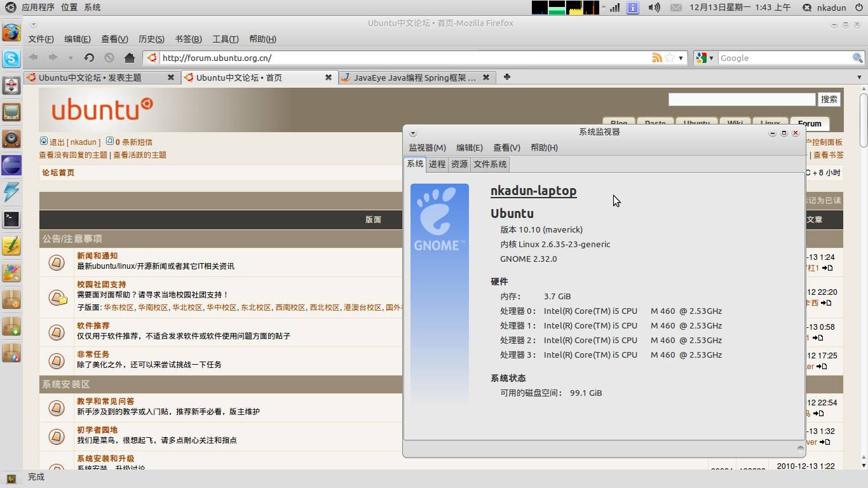
Task: Click the 新闻和通知 forum folder icon
Action: (57, 261)
